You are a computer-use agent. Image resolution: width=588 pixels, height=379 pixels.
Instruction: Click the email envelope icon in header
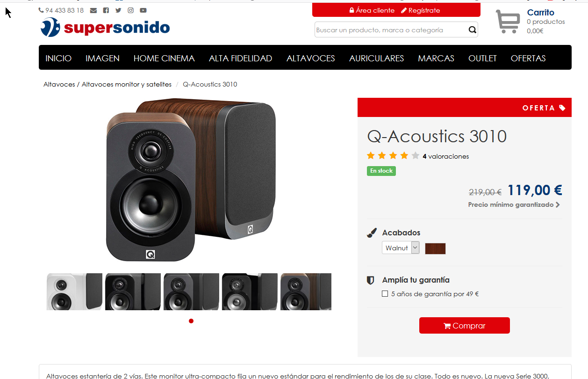93,10
